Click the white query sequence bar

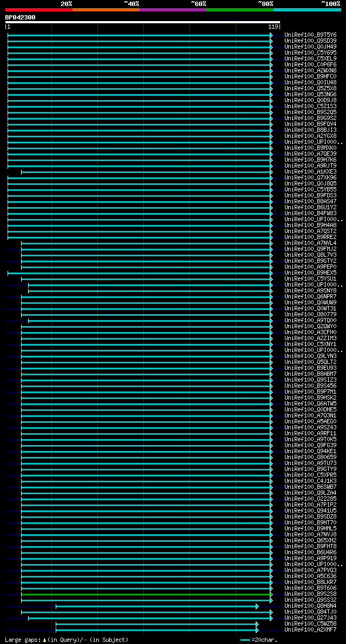tap(142, 22)
